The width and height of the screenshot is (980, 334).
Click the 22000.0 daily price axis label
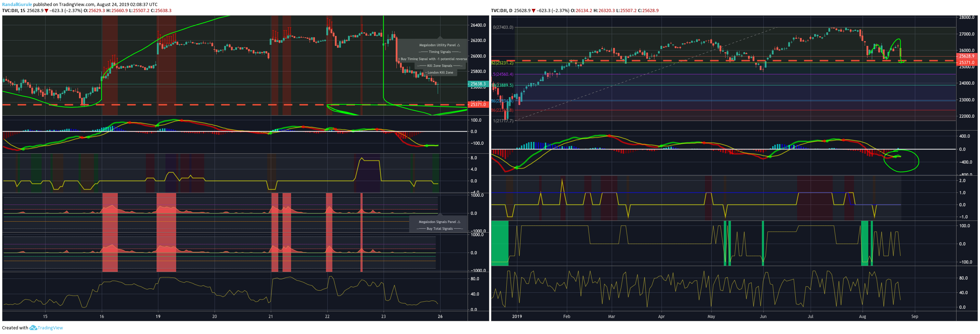[x=967, y=116]
